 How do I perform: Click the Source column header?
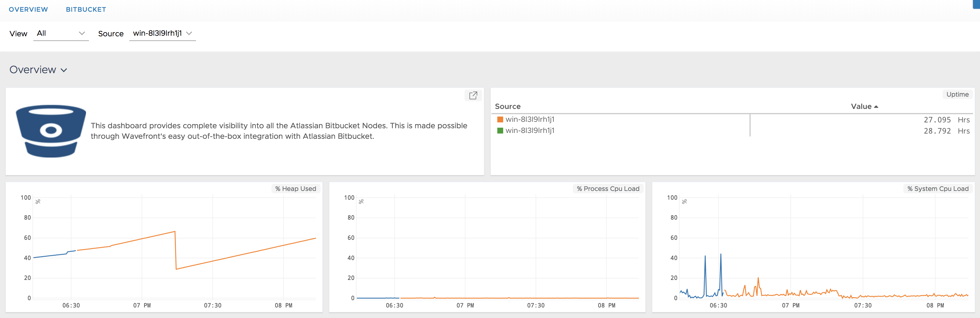508,107
